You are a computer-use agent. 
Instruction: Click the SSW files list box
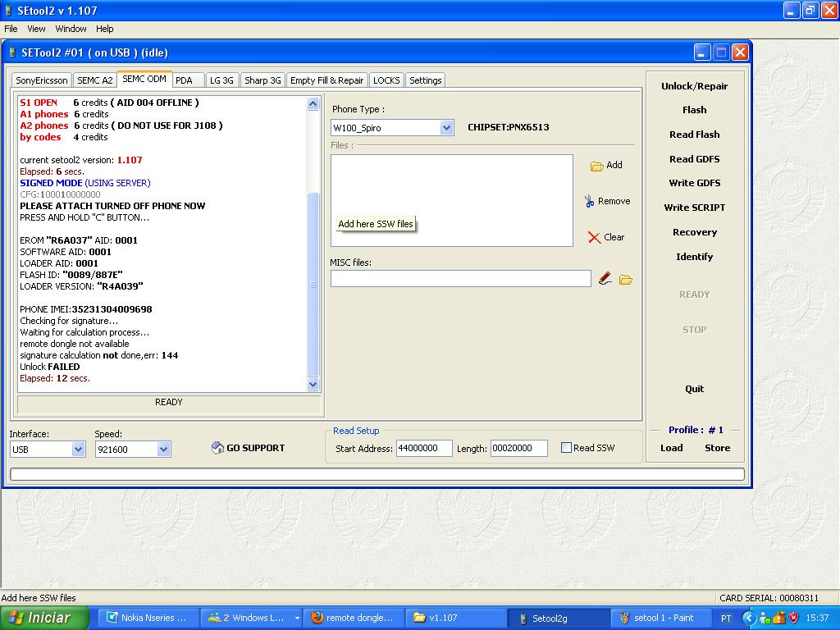pos(452,200)
